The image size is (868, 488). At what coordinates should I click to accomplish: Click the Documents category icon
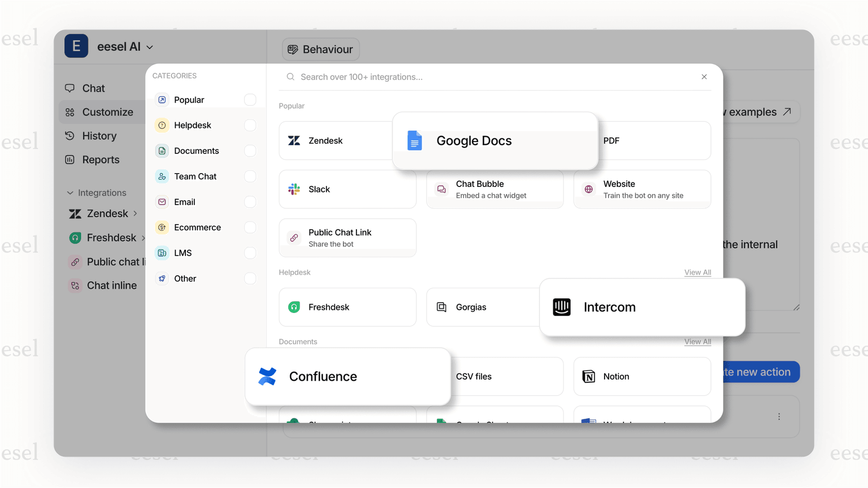tap(162, 151)
